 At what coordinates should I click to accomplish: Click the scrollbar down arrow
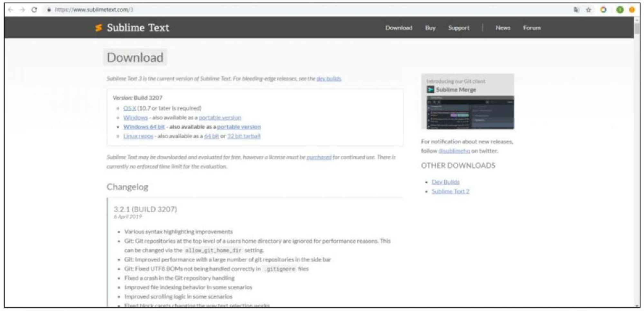[637, 306]
